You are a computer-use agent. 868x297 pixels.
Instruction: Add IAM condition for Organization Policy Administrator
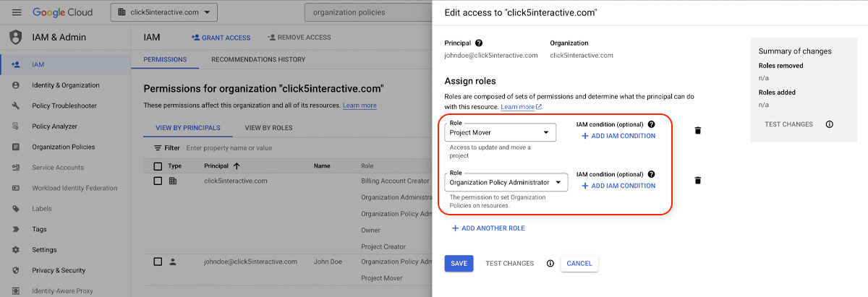coord(618,186)
